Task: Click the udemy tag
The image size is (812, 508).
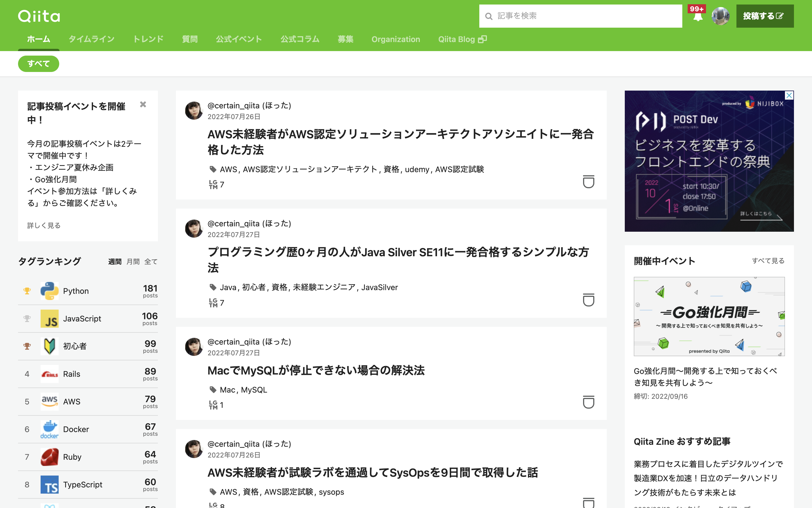Action: (x=417, y=169)
